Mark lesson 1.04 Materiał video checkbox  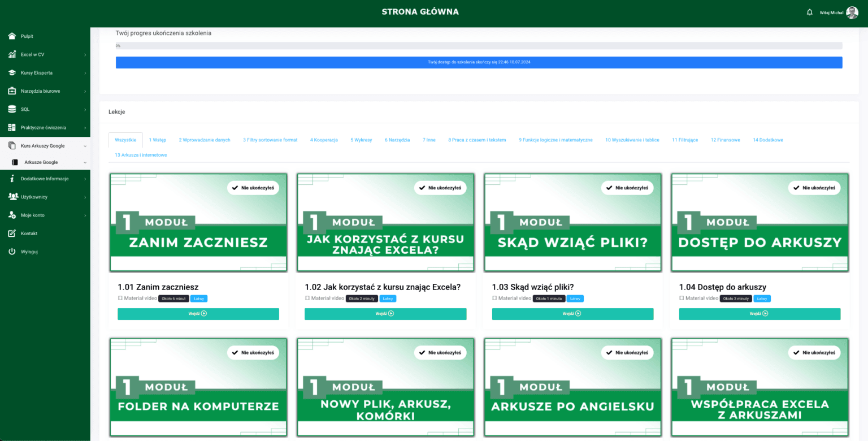pos(682,298)
